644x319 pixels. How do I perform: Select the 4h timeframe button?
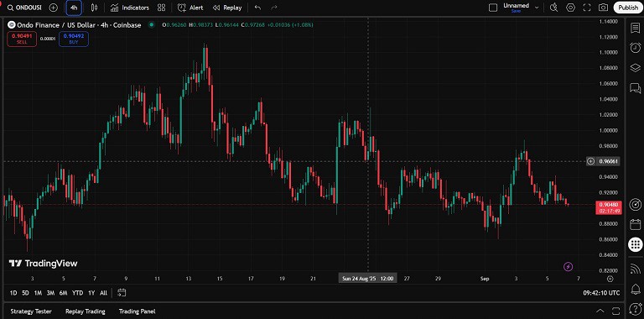(x=74, y=8)
